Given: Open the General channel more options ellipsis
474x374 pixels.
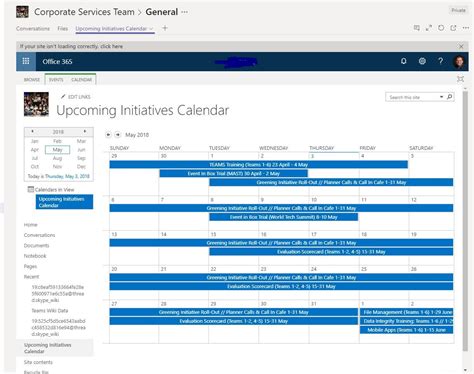Looking at the screenshot, I should tap(185, 12).
